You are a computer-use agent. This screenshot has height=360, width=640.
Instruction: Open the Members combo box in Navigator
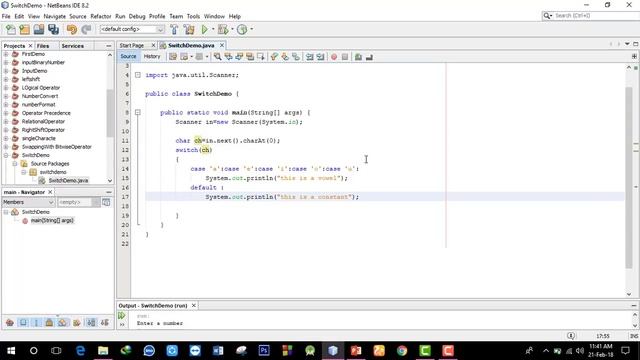(x=28, y=202)
